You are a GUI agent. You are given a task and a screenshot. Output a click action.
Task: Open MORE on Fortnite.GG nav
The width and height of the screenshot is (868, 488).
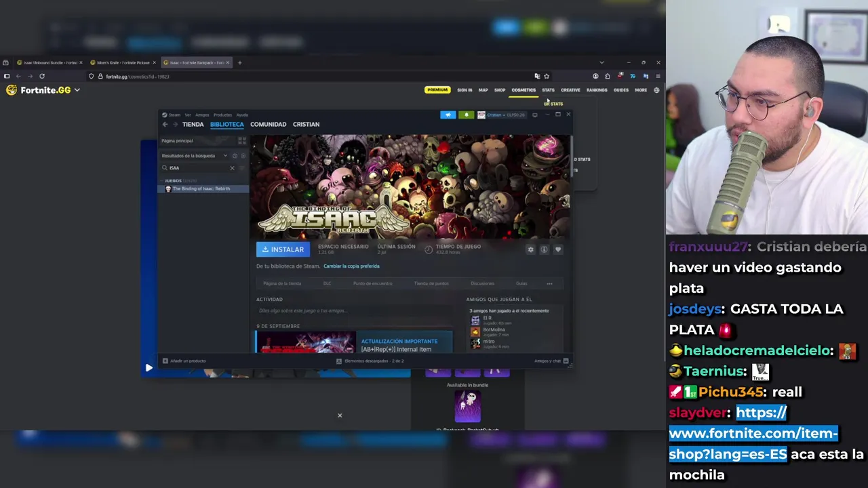click(641, 90)
